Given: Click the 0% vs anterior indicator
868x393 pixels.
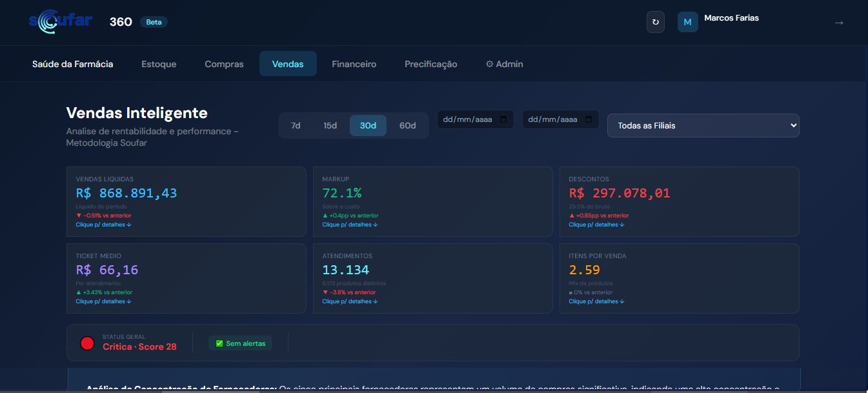Looking at the screenshot, I should (590, 292).
